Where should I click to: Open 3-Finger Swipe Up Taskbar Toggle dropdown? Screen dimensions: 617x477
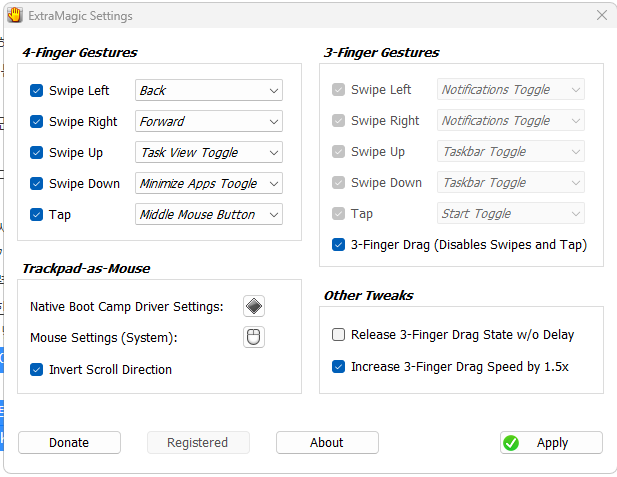click(511, 152)
